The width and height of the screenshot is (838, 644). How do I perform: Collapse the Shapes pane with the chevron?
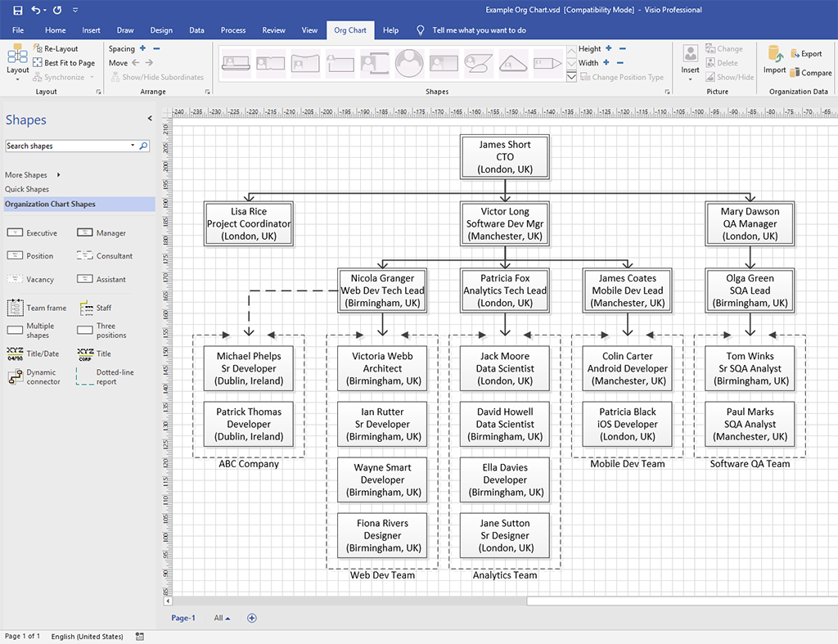click(150, 119)
